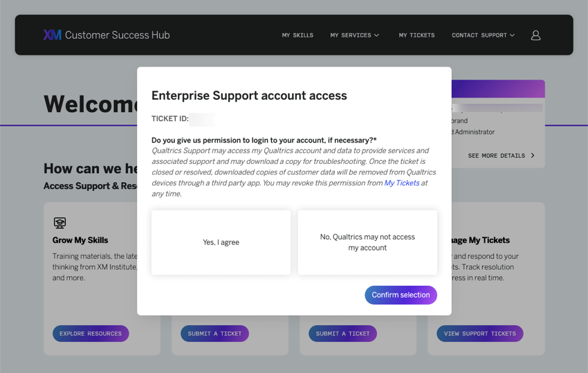Click the Contact Support chevron arrow

[x=512, y=35]
